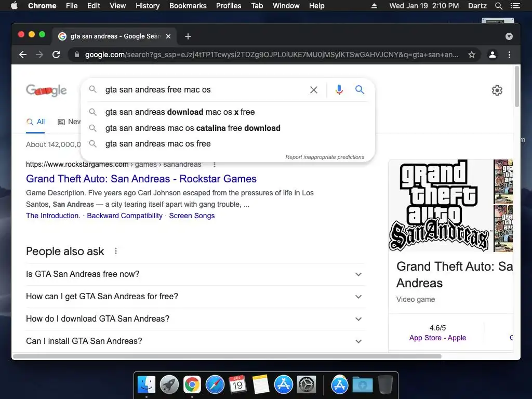Start voice search with microphone icon

(339, 90)
